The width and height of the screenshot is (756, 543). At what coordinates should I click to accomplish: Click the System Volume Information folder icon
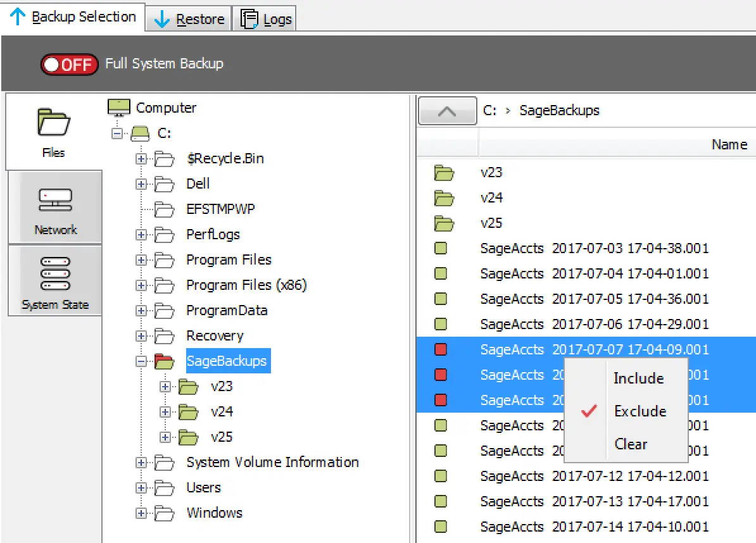click(x=164, y=463)
